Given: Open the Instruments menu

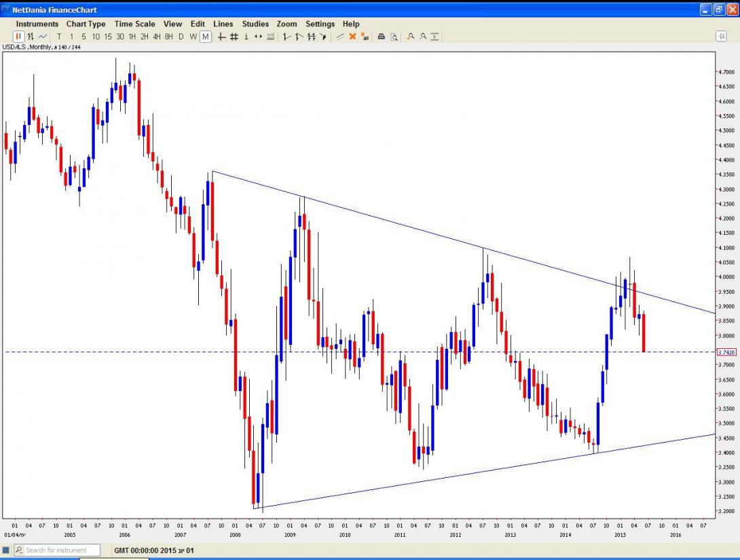Looking at the screenshot, I should 37,24.
